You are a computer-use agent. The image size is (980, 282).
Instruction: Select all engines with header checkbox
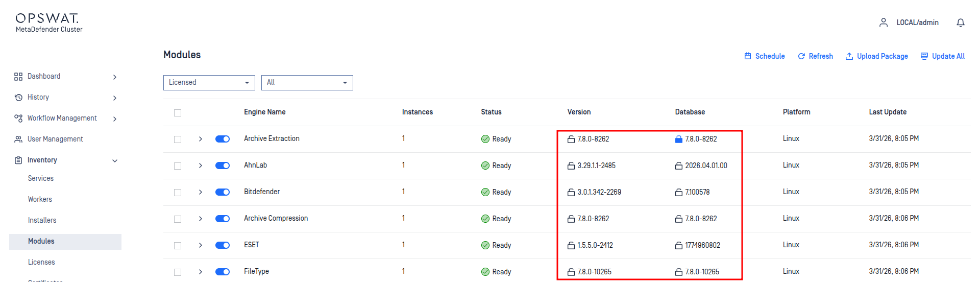click(x=178, y=113)
